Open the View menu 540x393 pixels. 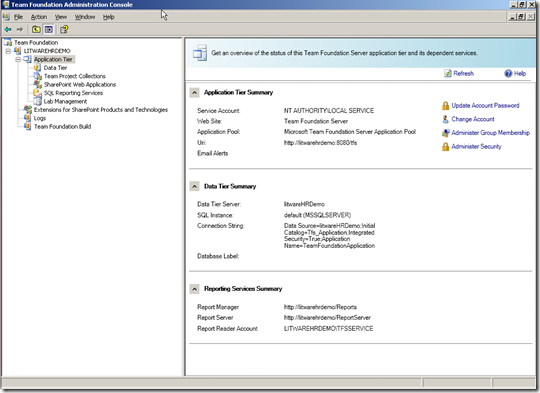click(x=61, y=17)
